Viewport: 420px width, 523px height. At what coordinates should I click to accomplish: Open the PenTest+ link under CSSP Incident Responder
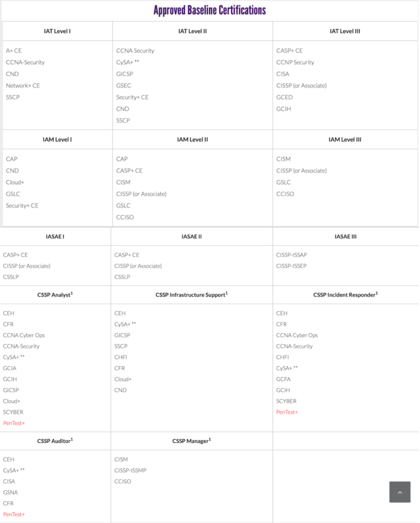coord(287,412)
